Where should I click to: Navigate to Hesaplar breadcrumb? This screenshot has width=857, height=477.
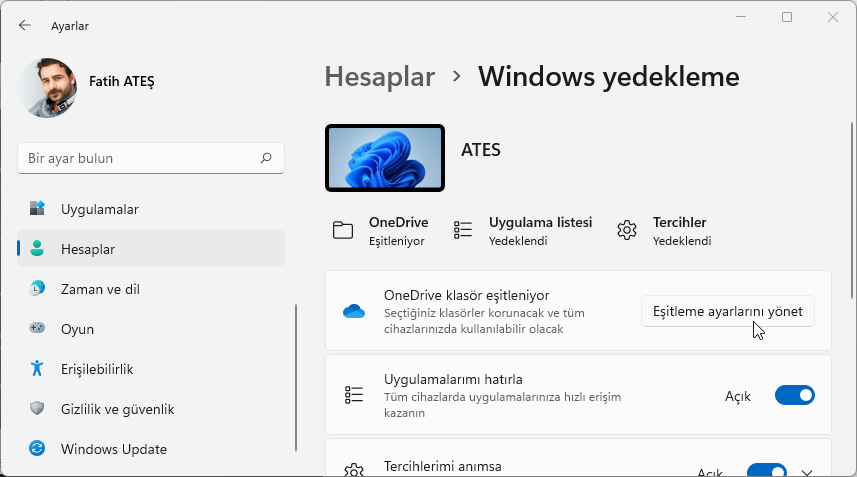380,76
